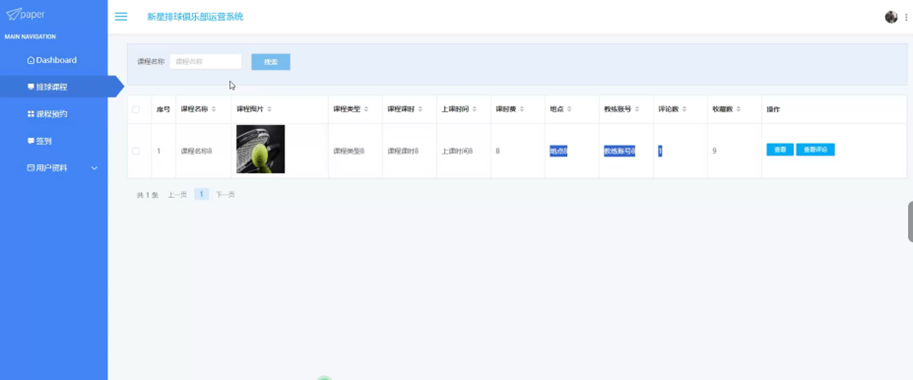
Task: Sort by 上课时间 column arrows
Action: coord(475,109)
